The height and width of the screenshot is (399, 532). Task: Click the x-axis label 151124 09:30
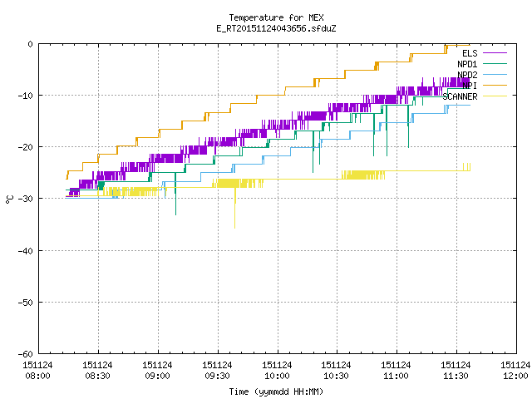tap(217, 371)
